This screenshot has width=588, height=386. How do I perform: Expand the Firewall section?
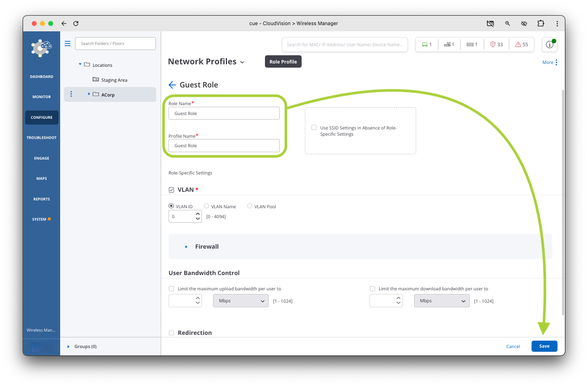point(186,247)
